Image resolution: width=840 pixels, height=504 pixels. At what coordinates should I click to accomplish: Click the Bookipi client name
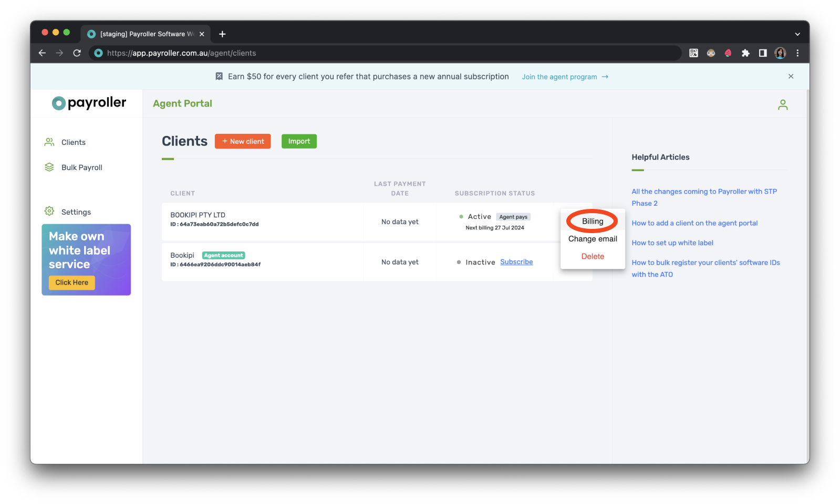(x=182, y=255)
